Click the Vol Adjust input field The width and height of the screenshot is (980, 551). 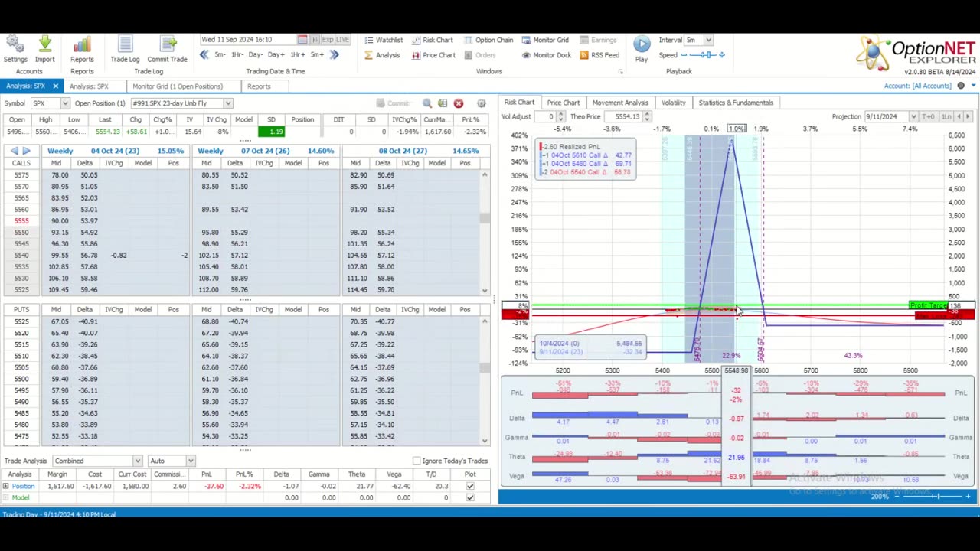click(x=546, y=116)
